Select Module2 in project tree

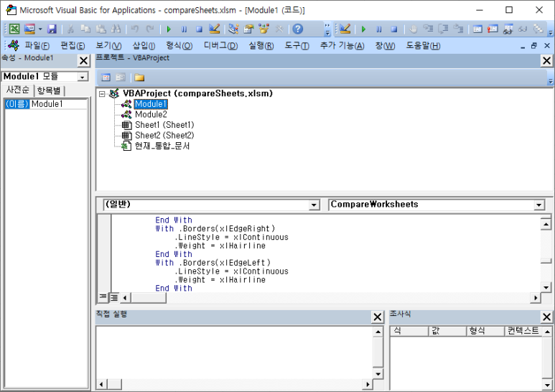151,114
